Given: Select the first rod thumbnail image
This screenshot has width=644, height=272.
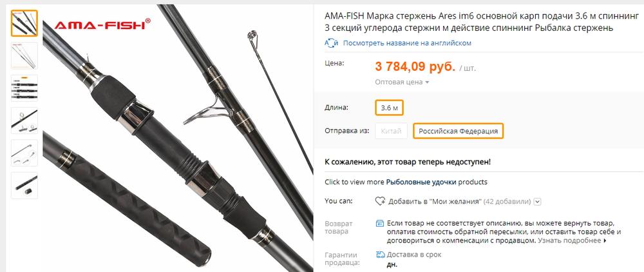Looking at the screenshot, I should pos(24,23).
